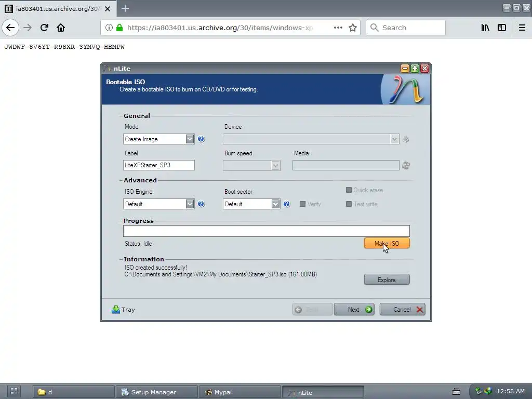Select nLite taskbar item
532x399 pixels.
coord(323,392)
